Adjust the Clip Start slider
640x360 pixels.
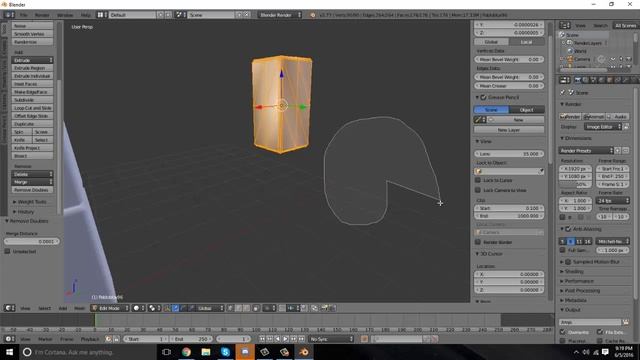click(509, 208)
